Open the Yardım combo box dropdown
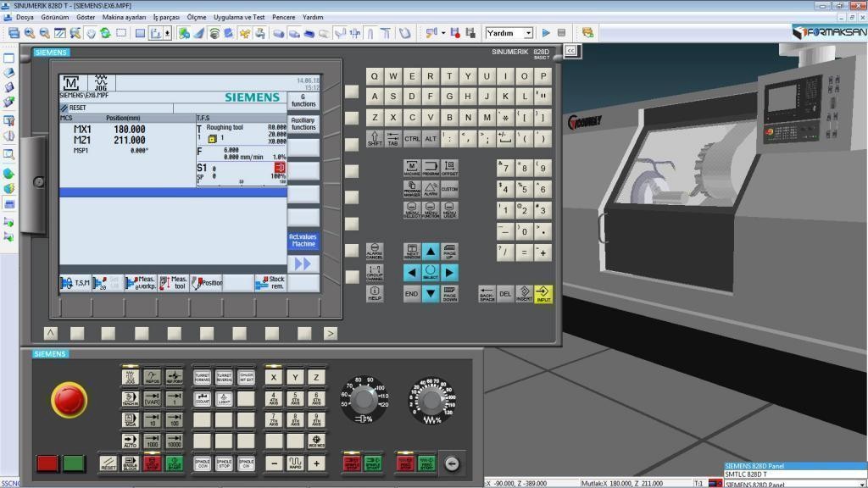The width and height of the screenshot is (868, 488). click(527, 33)
